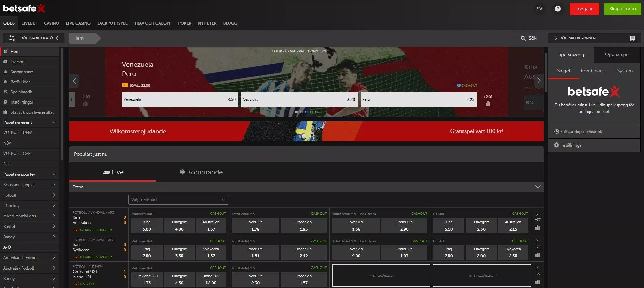Select VM-Kval - UEFA event
This screenshot has width=644, height=288.
pos(30,133)
